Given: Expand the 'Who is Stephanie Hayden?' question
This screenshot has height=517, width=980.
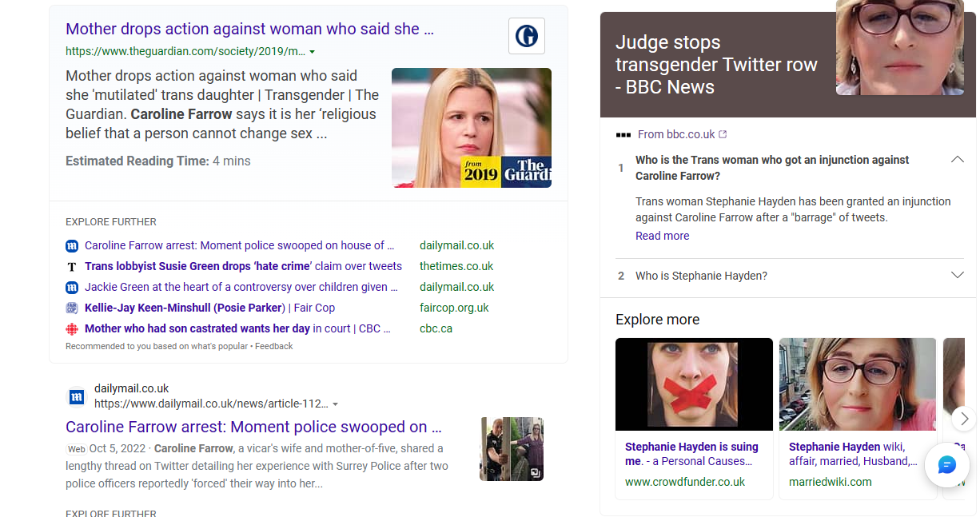Looking at the screenshot, I should point(958,276).
